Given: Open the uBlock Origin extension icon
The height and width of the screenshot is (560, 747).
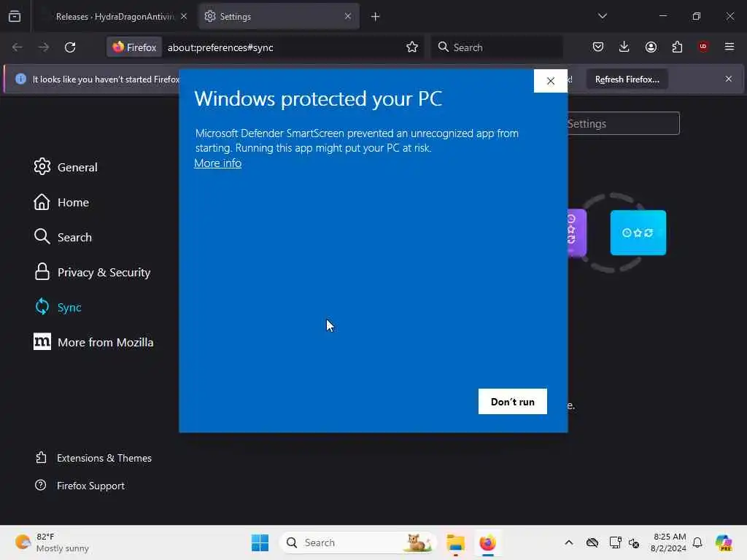Looking at the screenshot, I should 703,47.
